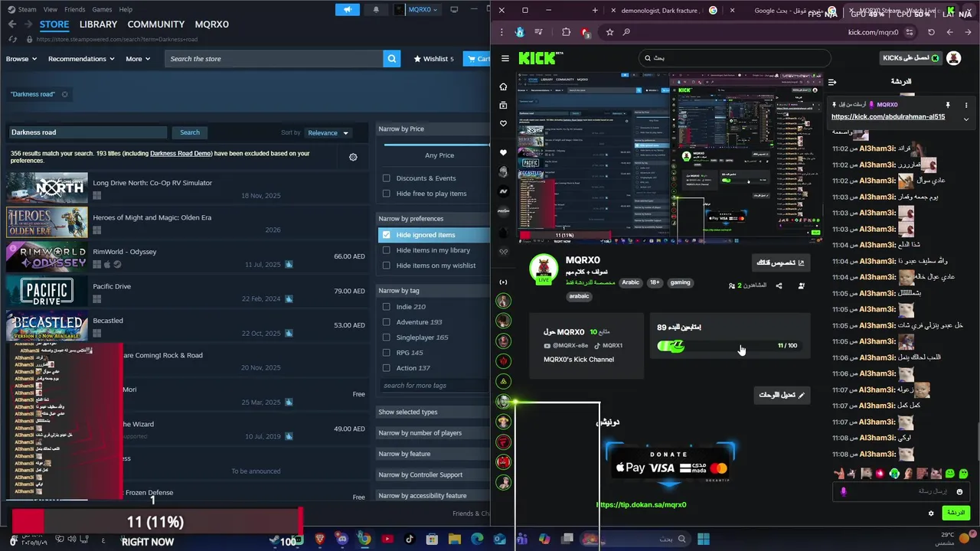The height and width of the screenshot is (551, 980).
Task: Enable Hide free to play items
Action: [x=387, y=194]
